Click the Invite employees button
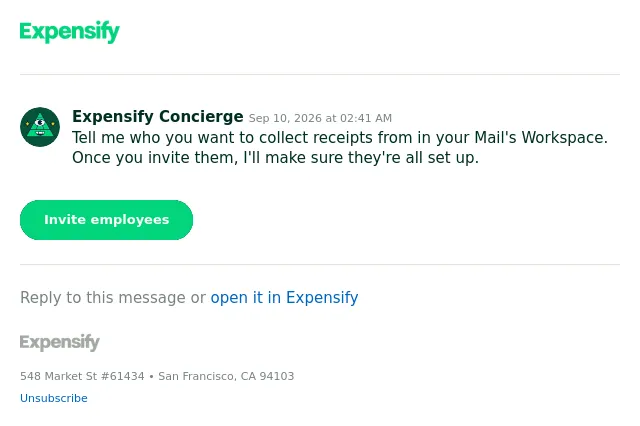Image resolution: width=640 pixels, height=426 pixels. pos(107,220)
